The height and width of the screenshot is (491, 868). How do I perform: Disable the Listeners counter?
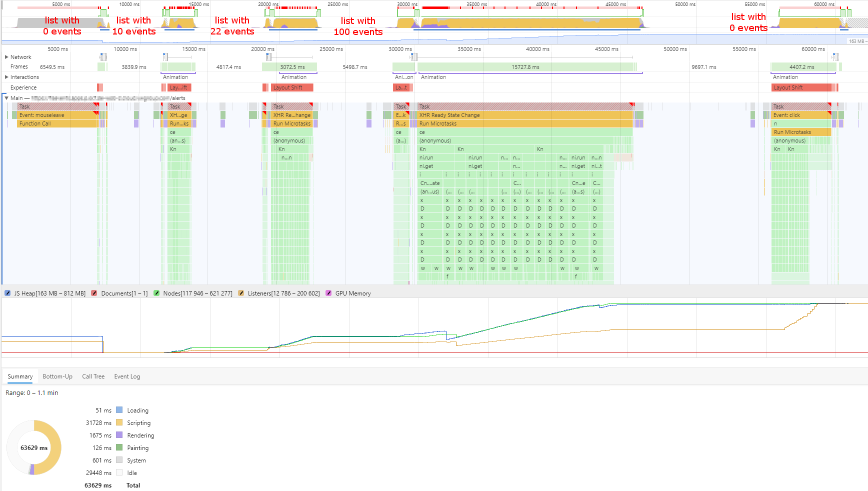pyautogui.click(x=241, y=293)
